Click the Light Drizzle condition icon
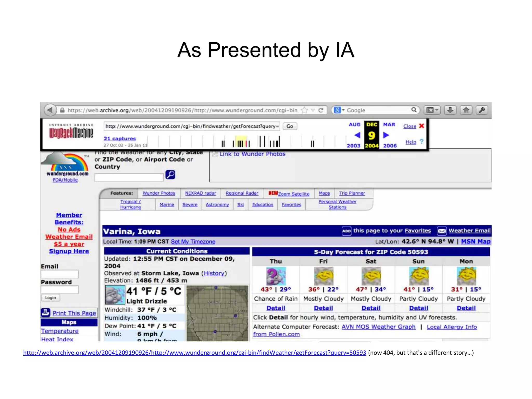 point(115,295)
